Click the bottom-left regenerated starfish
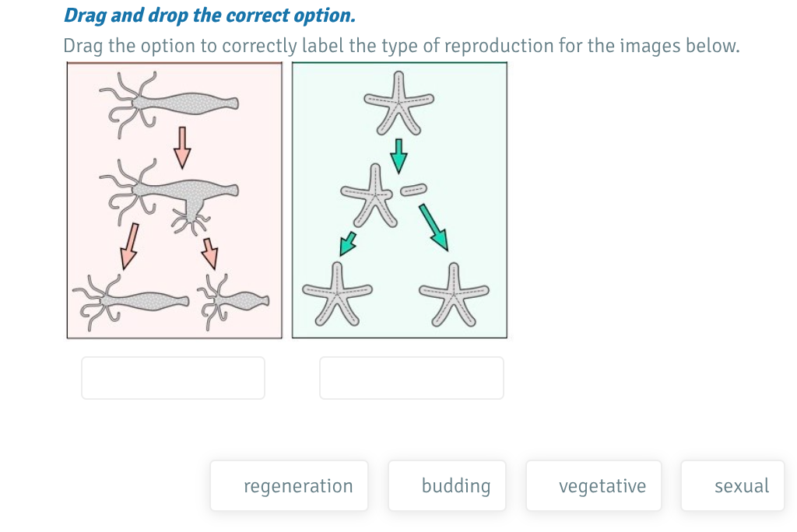797x532 pixels. coord(337,294)
